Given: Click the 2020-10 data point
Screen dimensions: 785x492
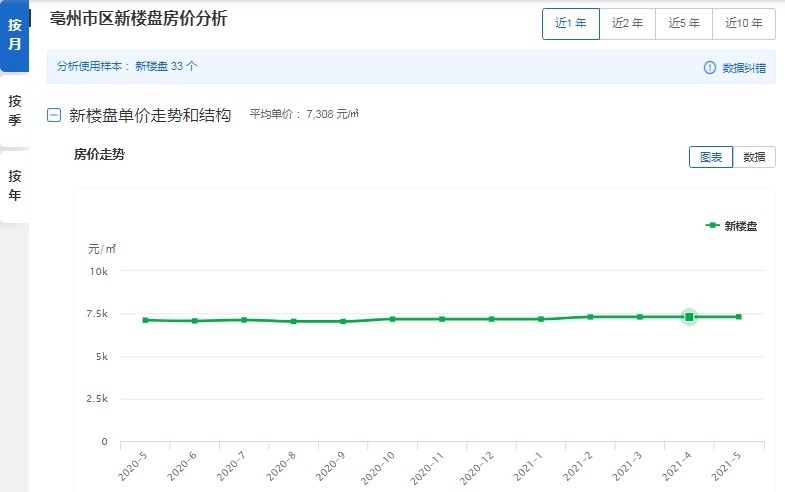Looking at the screenshot, I should click(392, 319).
